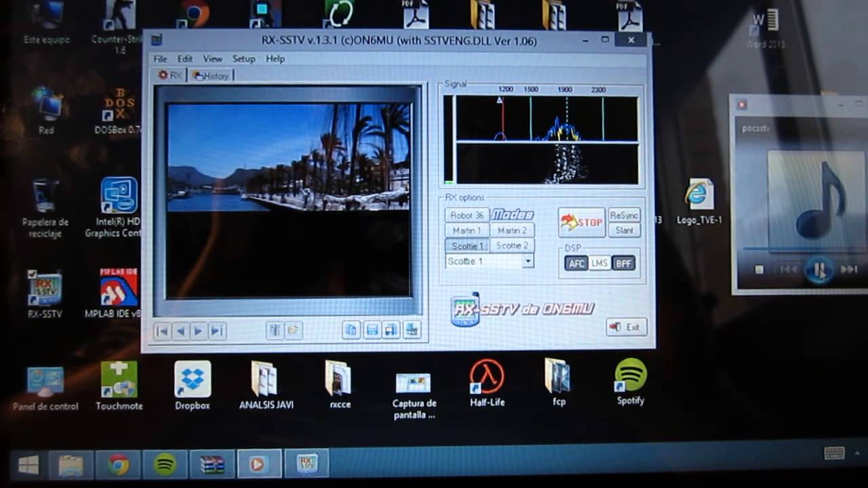Open folder icon below received image
This screenshot has height=488, width=868.
[x=293, y=330]
